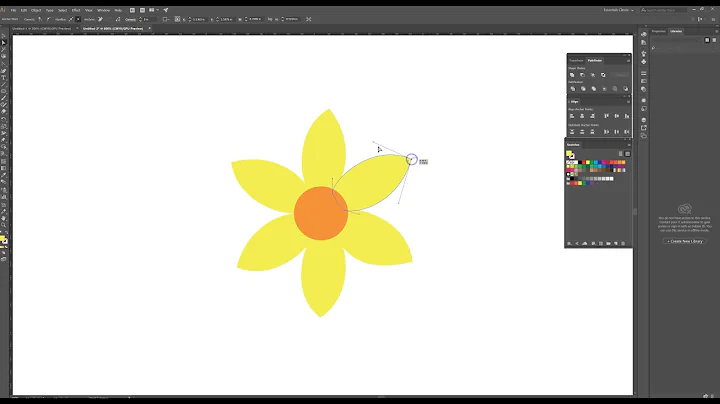
Task: Open the Essentials Classic workspace switcher
Action: pyautogui.click(x=619, y=10)
